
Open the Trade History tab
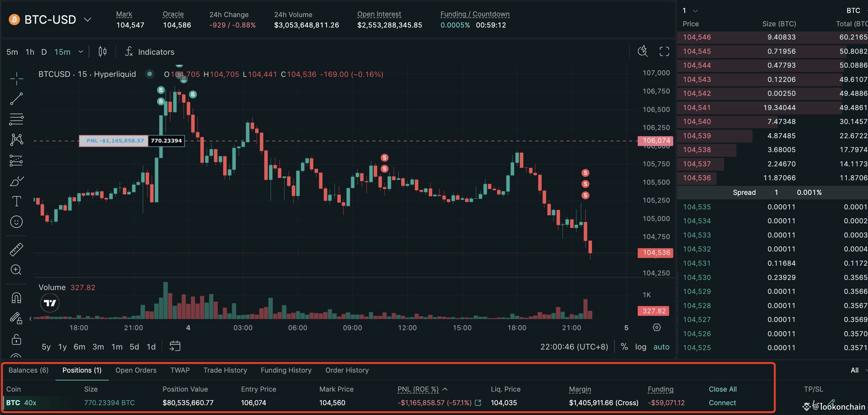225,370
